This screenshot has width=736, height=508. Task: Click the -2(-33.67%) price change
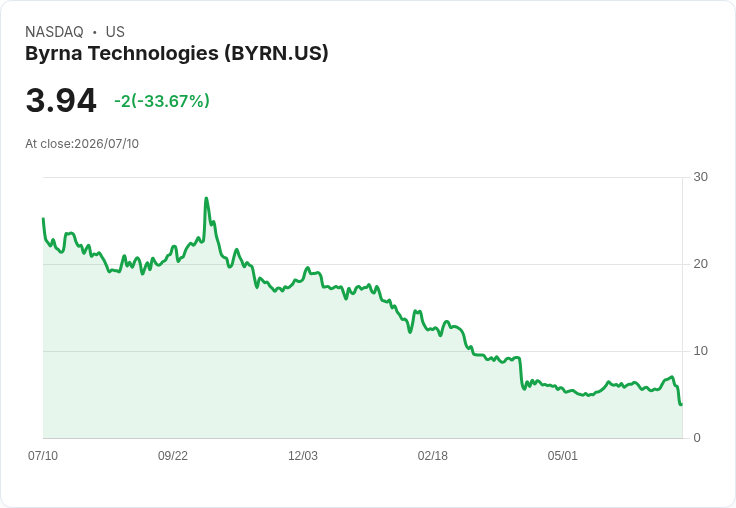(162, 101)
